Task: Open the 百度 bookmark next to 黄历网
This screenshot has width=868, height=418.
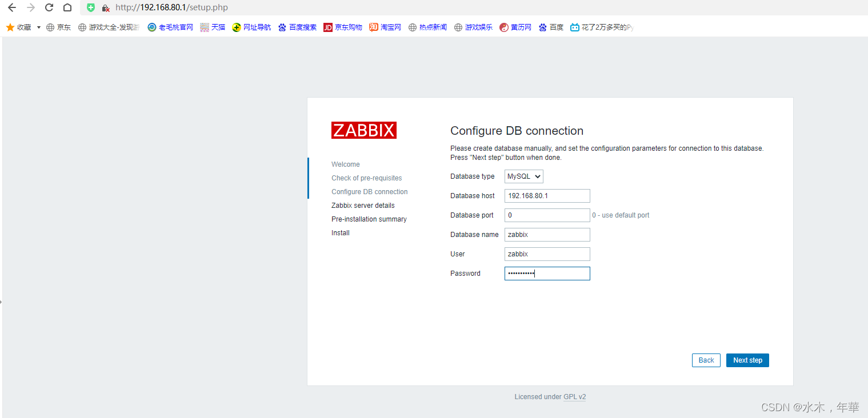Action: tap(551, 27)
